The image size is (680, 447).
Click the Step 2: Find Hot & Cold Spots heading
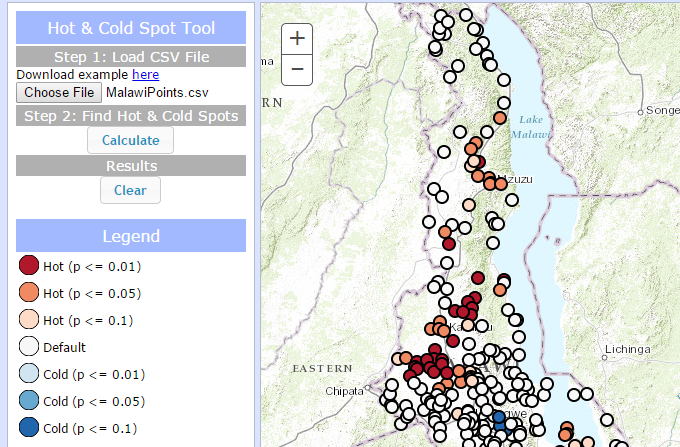pyautogui.click(x=131, y=116)
